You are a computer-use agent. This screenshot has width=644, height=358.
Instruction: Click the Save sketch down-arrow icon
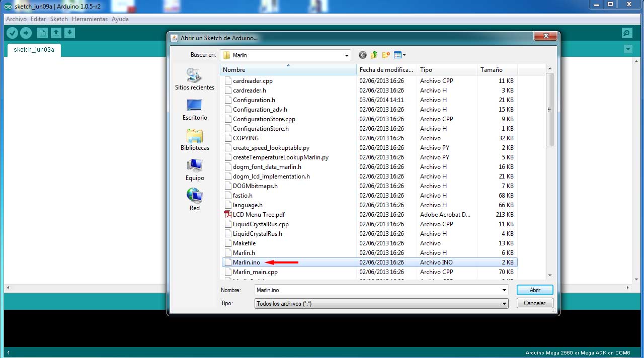[x=69, y=33]
